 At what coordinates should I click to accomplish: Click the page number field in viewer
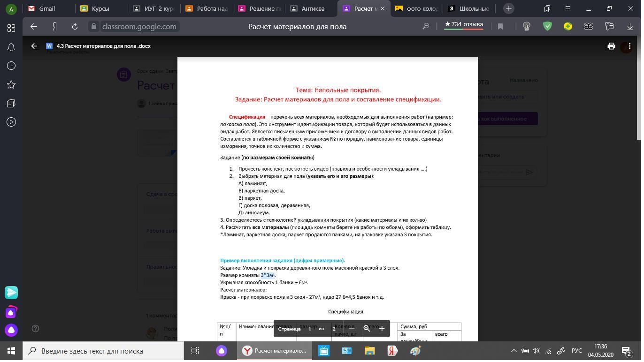[309, 329]
